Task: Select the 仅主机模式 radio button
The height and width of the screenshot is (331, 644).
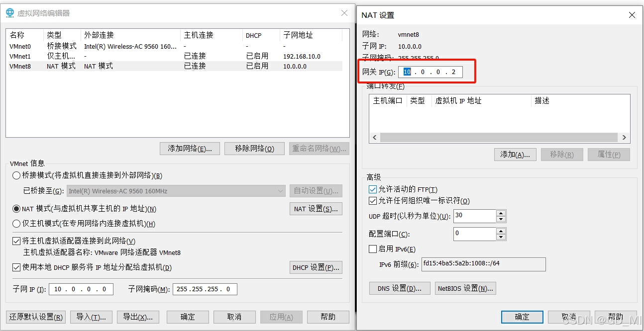Action: [x=16, y=224]
